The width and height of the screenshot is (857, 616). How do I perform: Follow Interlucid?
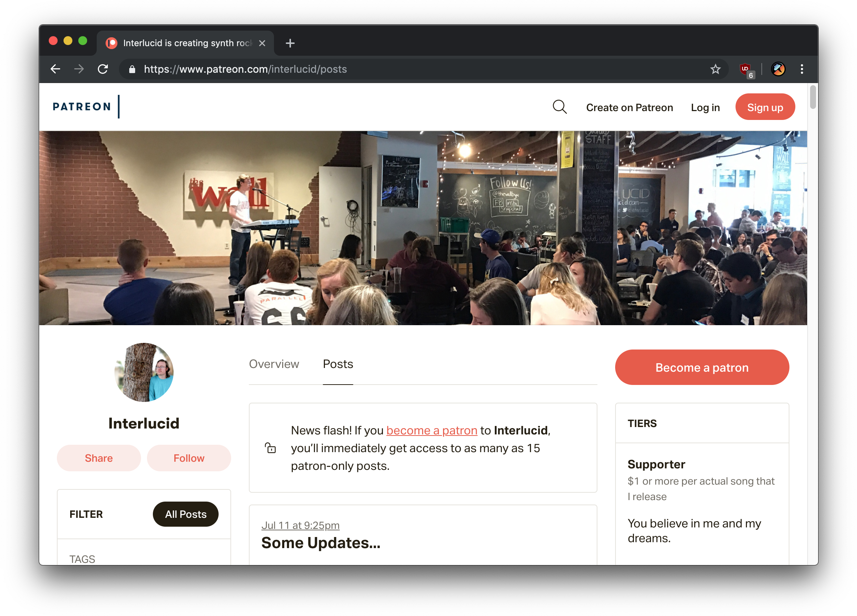[189, 458]
